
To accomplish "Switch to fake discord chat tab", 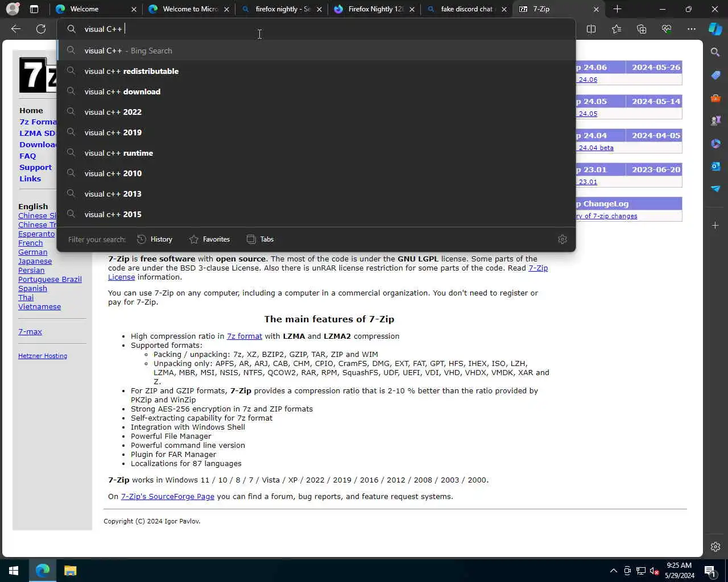I will pyautogui.click(x=467, y=9).
